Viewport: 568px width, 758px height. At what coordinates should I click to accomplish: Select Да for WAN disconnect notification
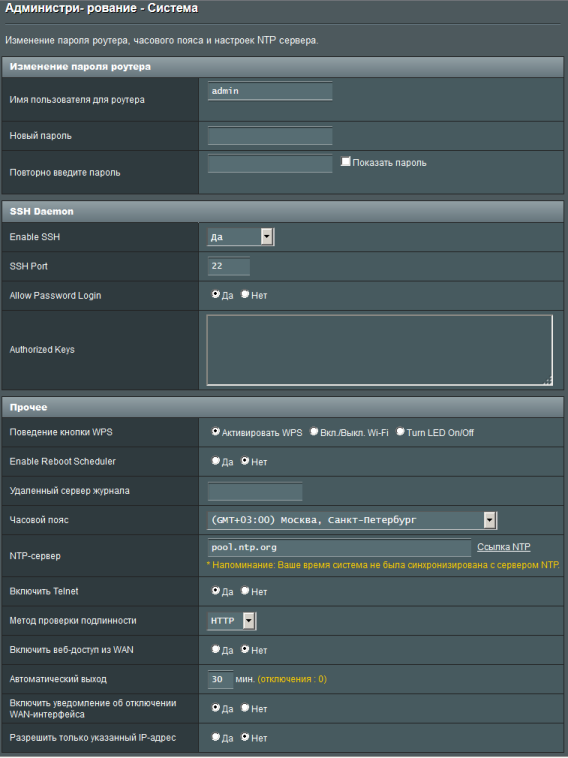point(216,708)
